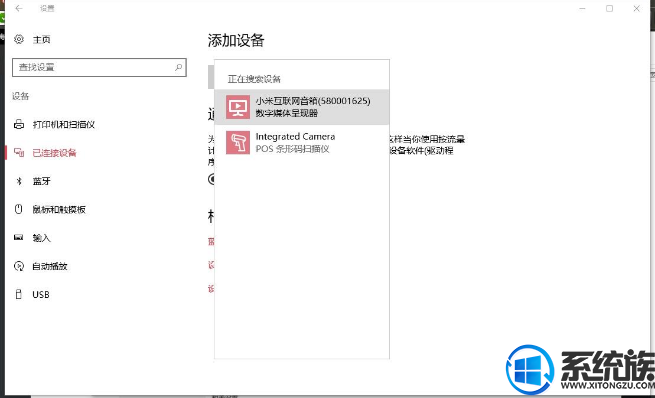Image resolution: width=655 pixels, height=398 pixels.
Task: Minimize the settings window
Action: [582, 8]
